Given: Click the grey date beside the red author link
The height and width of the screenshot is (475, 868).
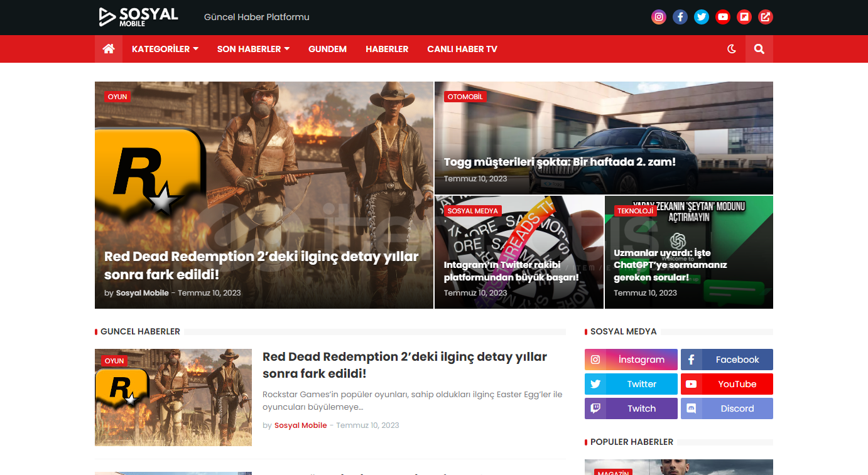Looking at the screenshot, I should (x=367, y=425).
